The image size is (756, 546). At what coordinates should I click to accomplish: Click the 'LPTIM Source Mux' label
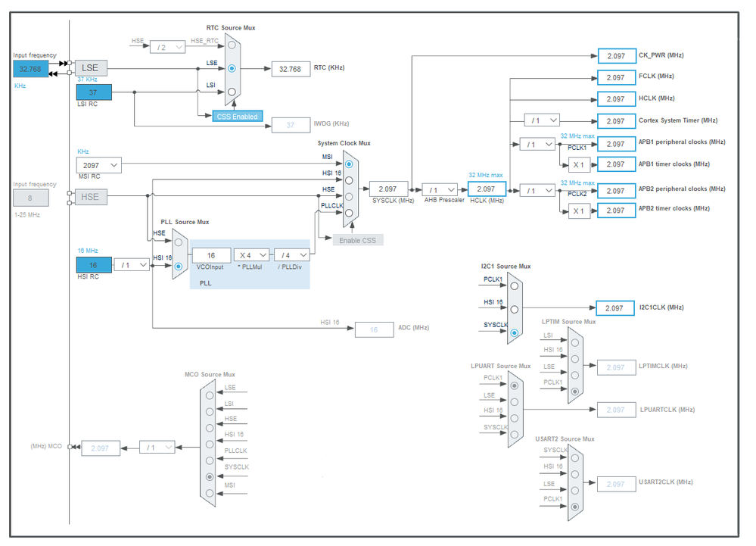(568, 322)
